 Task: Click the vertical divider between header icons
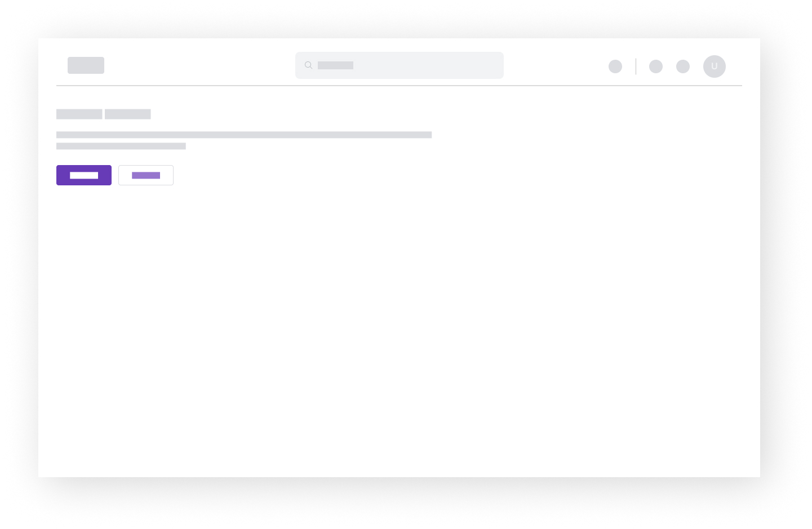(x=636, y=66)
